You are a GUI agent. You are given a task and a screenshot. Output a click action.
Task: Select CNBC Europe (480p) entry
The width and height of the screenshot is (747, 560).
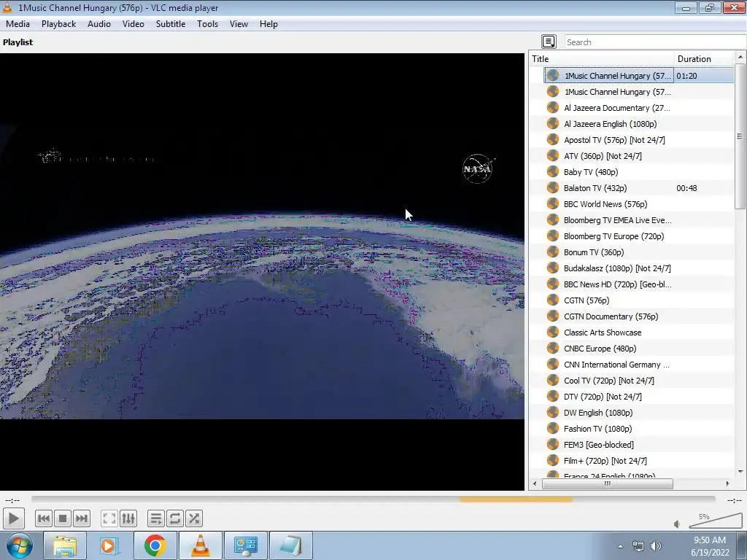(x=632, y=349)
